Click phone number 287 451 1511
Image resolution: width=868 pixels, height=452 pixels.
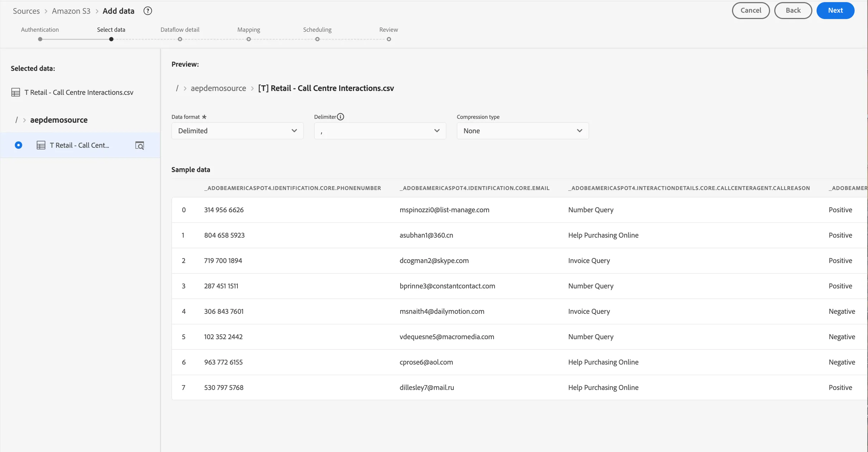pos(221,286)
